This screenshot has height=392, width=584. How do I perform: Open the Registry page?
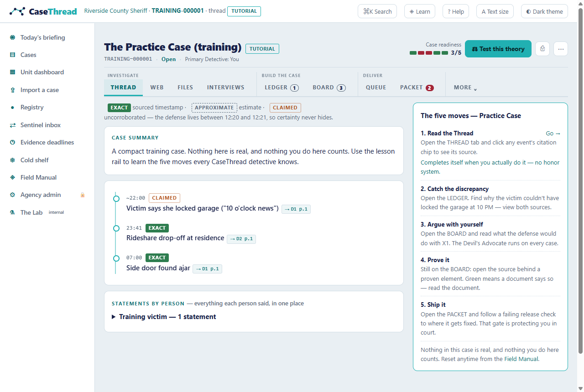[x=32, y=107]
